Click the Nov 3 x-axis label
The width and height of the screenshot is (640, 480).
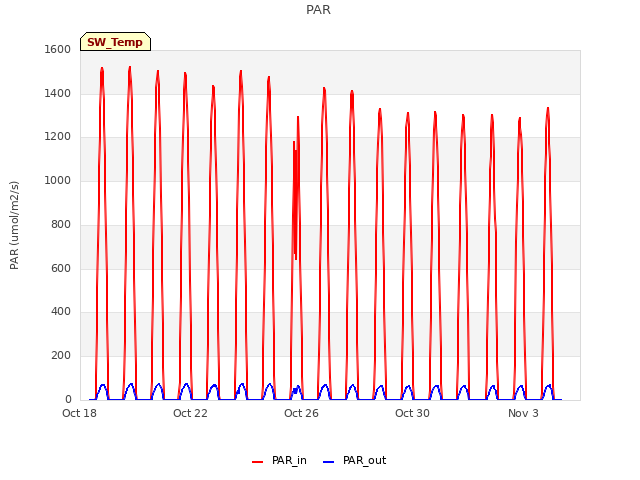click(x=523, y=413)
